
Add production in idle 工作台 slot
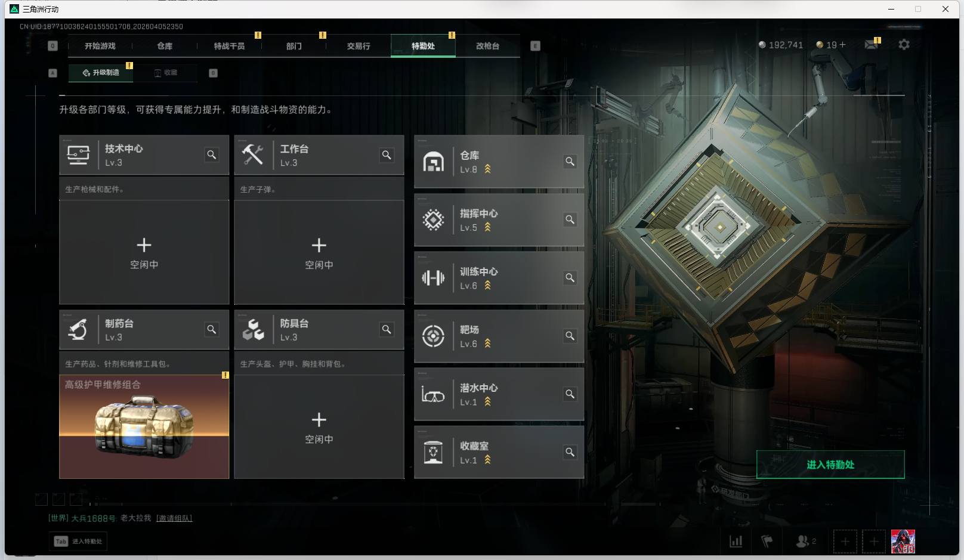[319, 252]
